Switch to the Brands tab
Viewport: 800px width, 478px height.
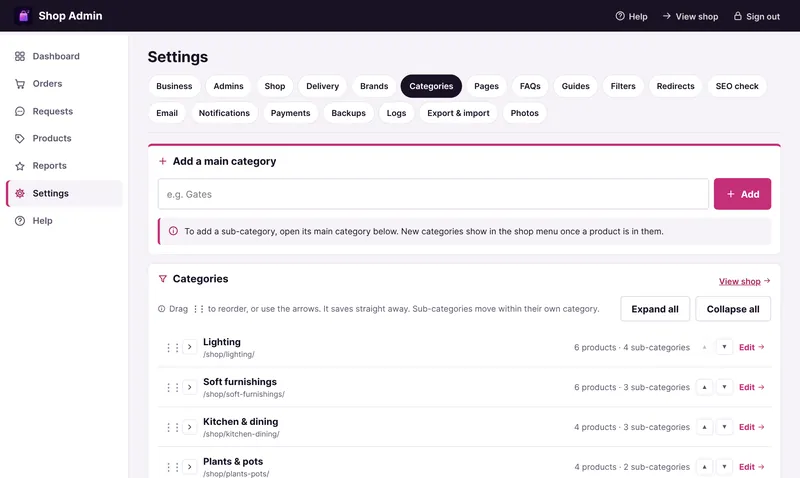click(374, 86)
